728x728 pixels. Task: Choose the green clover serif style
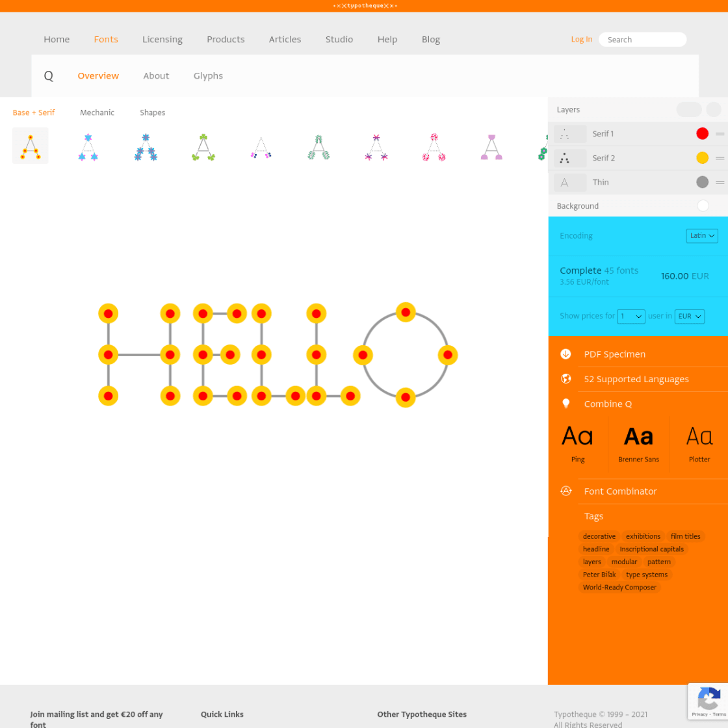pos(203,147)
